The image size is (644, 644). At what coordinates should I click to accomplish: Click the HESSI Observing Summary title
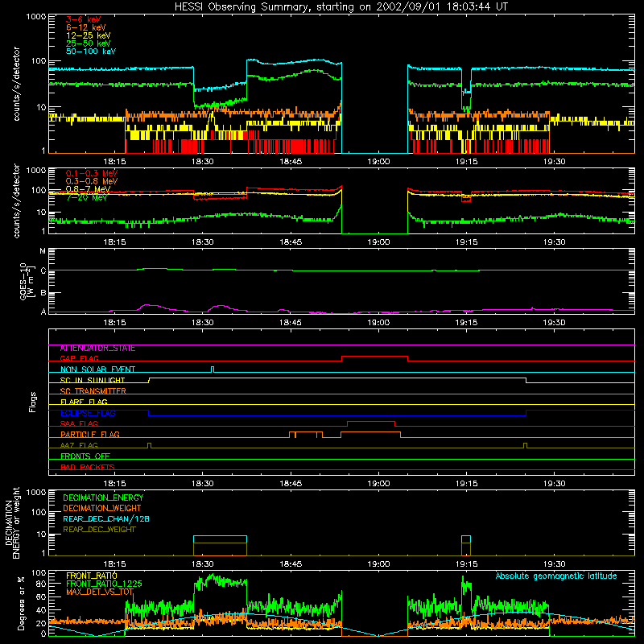pyautogui.click(x=341, y=7)
